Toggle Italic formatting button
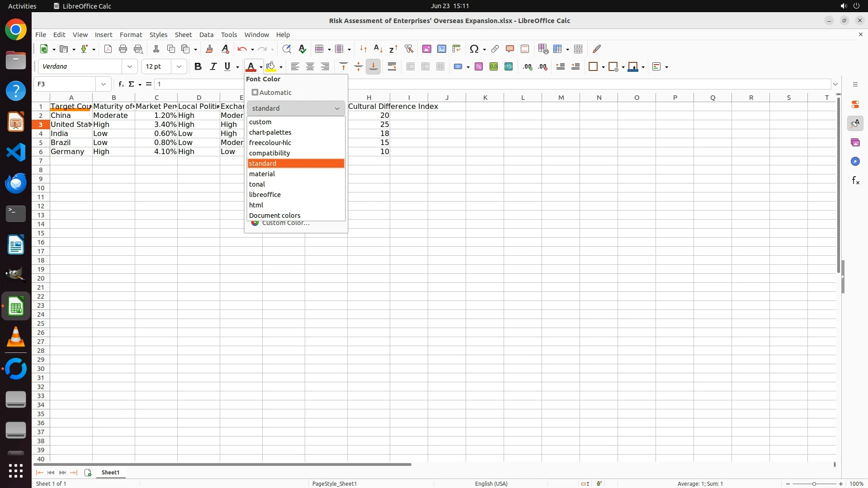Image resolution: width=868 pixels, height=488 pixels. [x=213, y=67]
